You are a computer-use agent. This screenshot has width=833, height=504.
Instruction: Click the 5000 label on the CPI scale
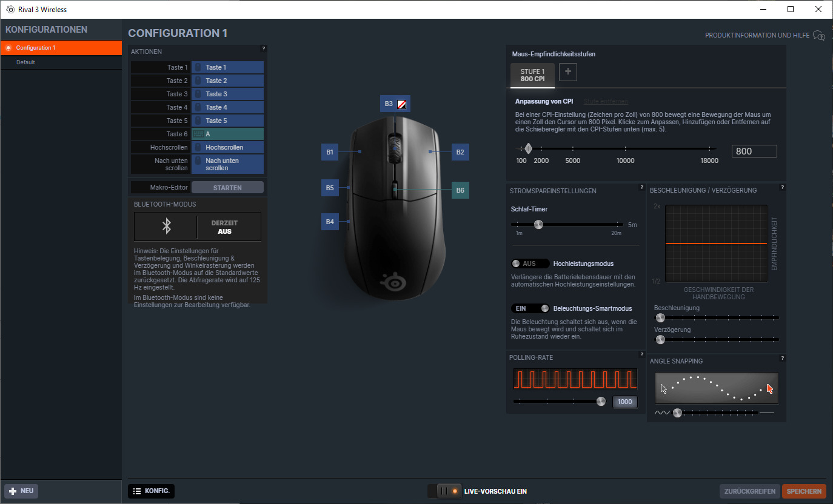[572, 161]
